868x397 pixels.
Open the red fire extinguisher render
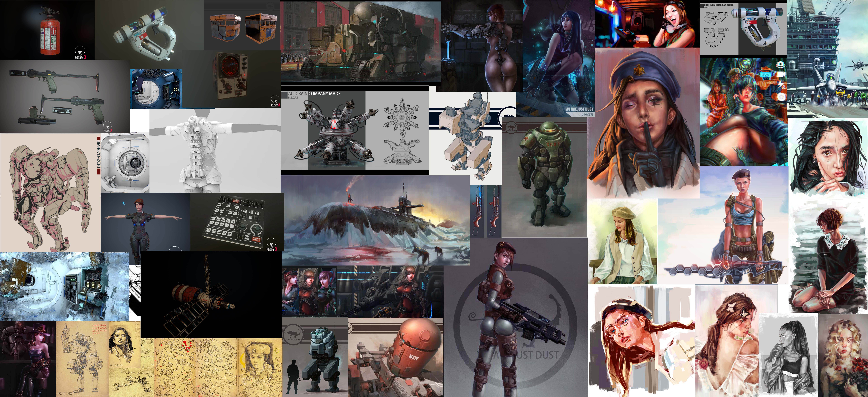pos(47,30)
